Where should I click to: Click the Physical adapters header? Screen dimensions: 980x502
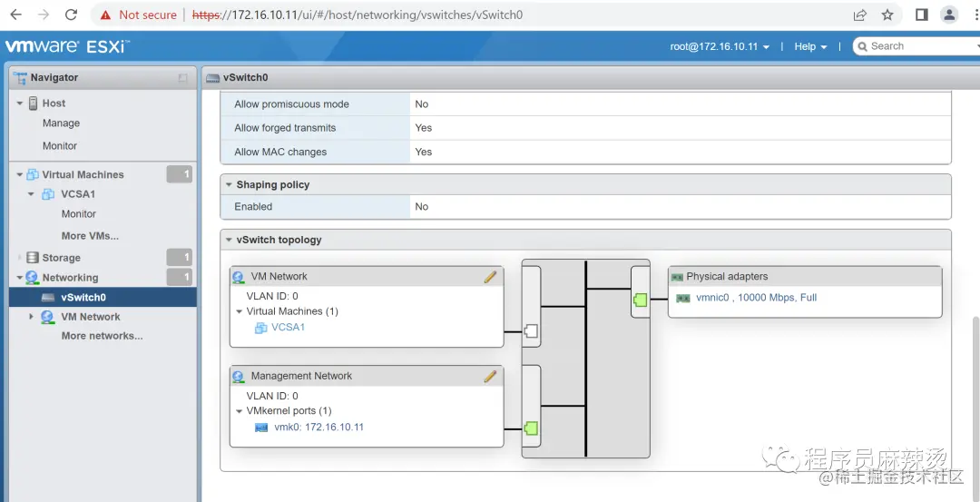click(805, 276)
